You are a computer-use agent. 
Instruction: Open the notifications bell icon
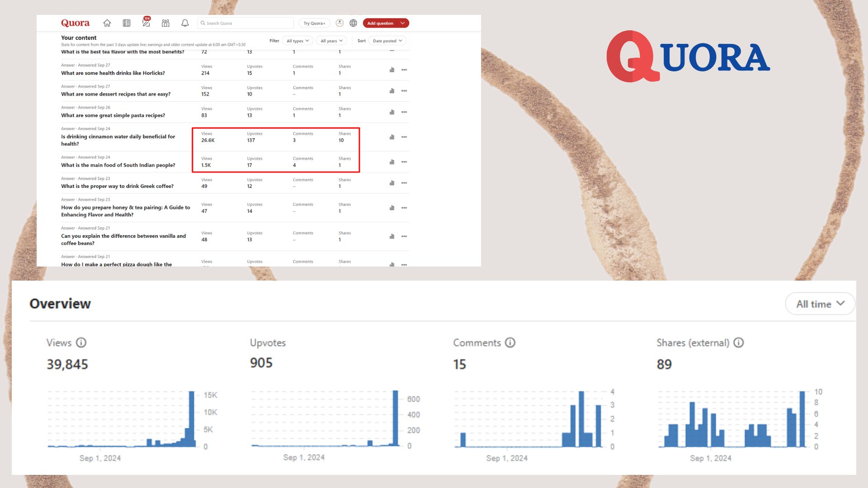pos(185,23)
